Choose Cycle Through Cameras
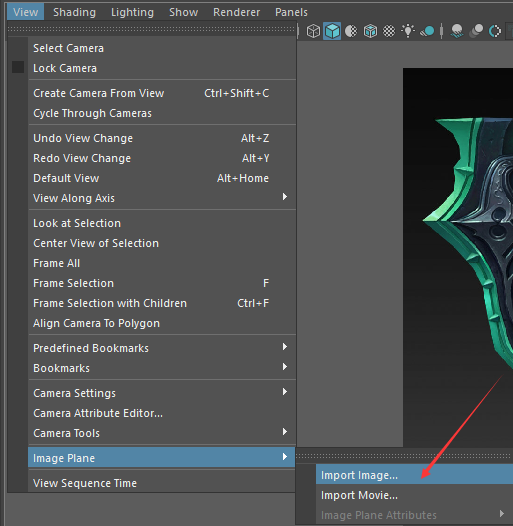The image size is (513, 526). click(x=162, y=113)
